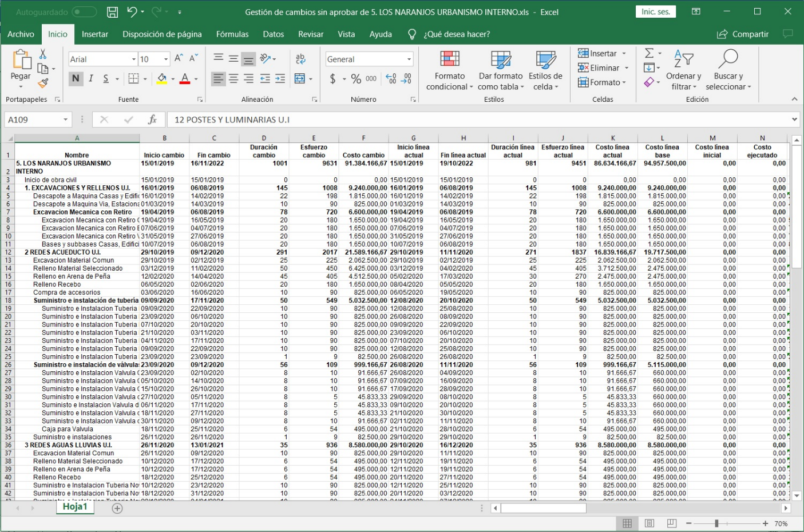Image resolution: width=804 pixels, height=532 pixels.
Task: Click the wrap text icon
Action: (x=300, y=58)
